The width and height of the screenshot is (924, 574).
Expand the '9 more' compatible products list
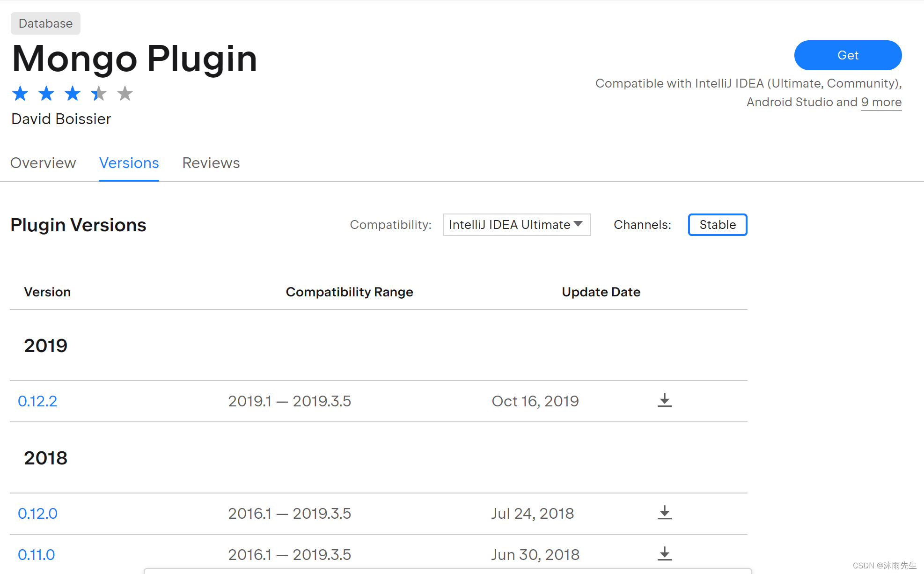[881, 102]
